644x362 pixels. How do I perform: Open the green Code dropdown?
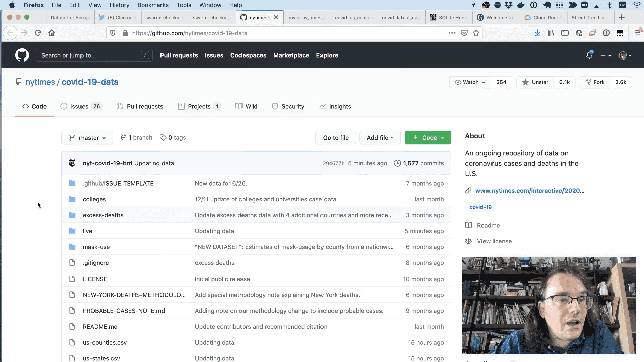pyautogui.click(x=428, y=137)
